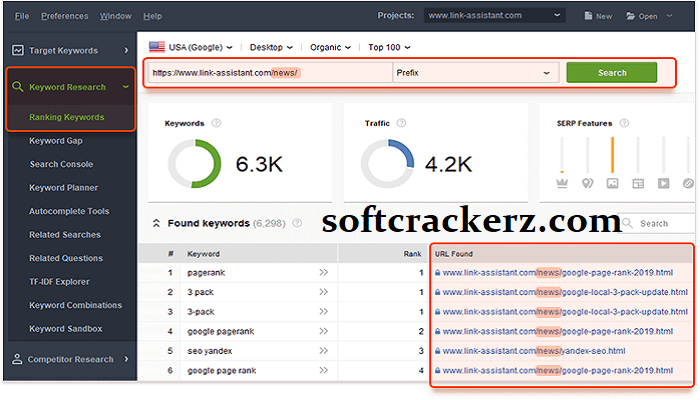Click the Target Keywords chart icon
Image resolution: width=700 pixels, height=400 pixels.
point(17,50)
